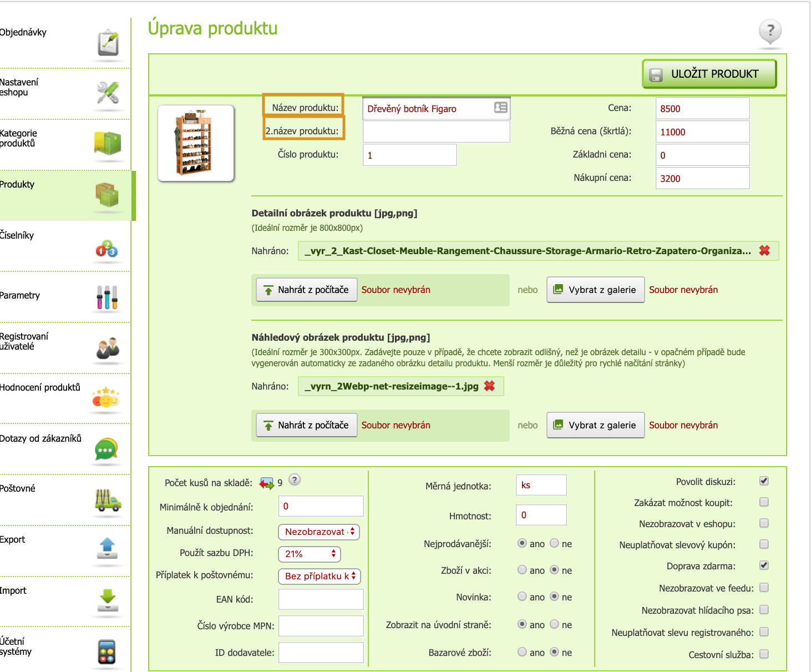Click the shoe rack product thumbnail
Viewport: 811px width, 672px height.
pos(196,143)
